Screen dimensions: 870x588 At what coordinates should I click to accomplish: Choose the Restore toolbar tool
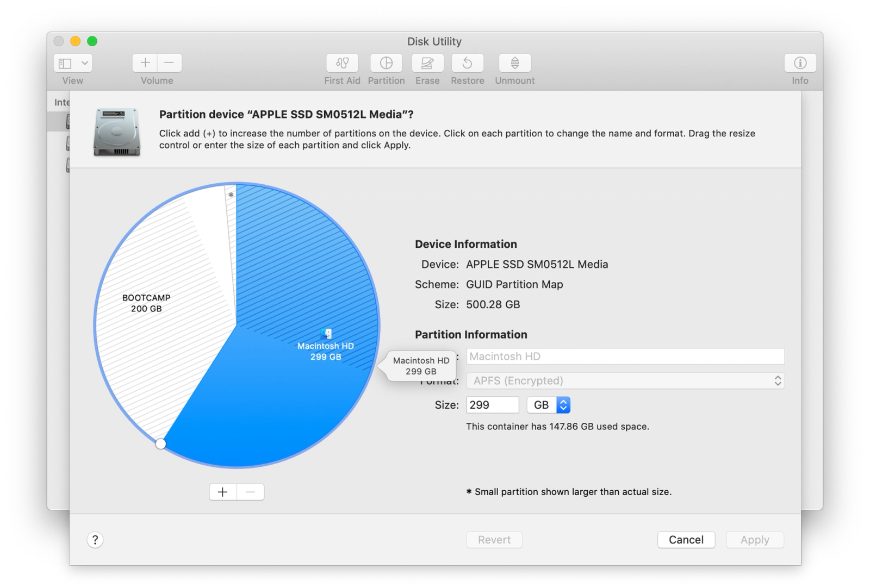pyautogui.click(x=467, y=63)
